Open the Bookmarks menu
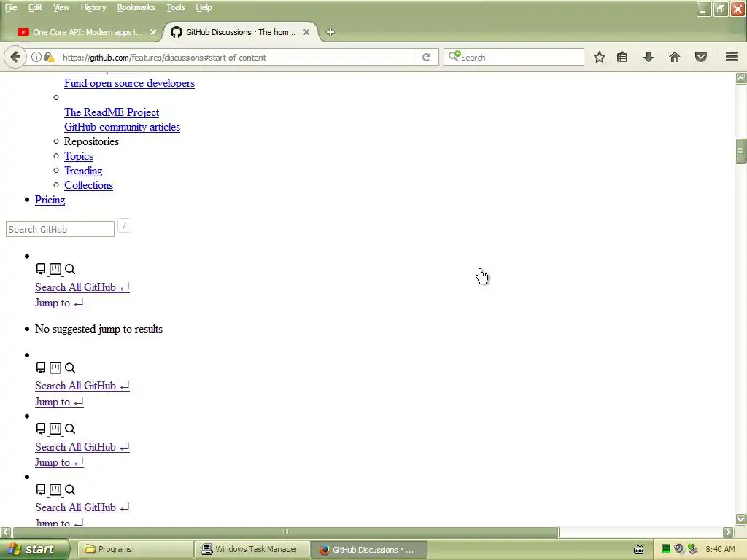Viewport: 747px width, 560px height. coord(136,7)
